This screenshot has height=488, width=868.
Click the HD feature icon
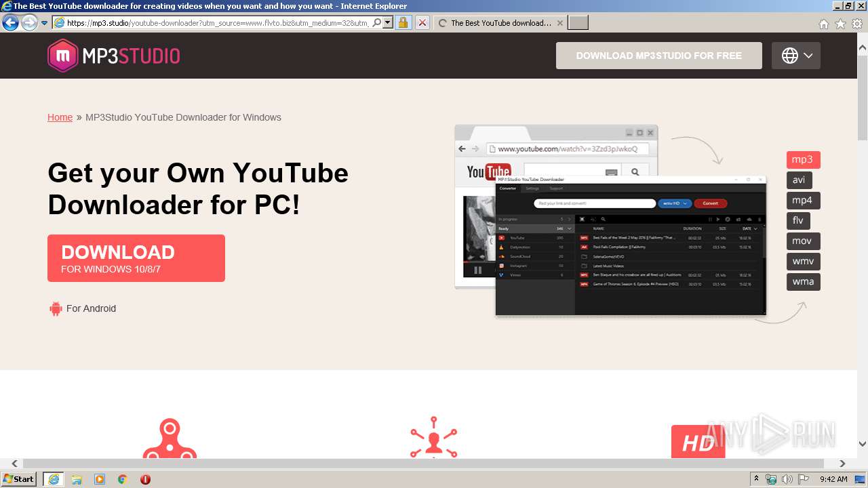click(x=698, y=442)
